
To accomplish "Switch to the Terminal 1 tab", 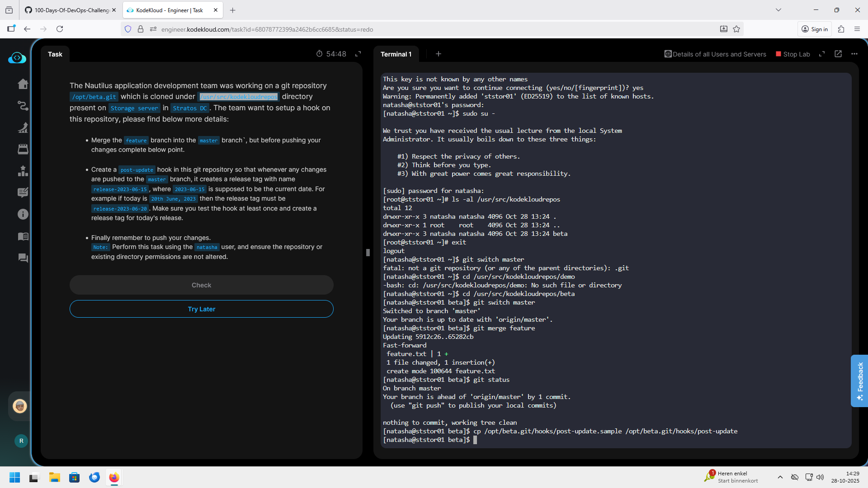I will tap(396, 54).
